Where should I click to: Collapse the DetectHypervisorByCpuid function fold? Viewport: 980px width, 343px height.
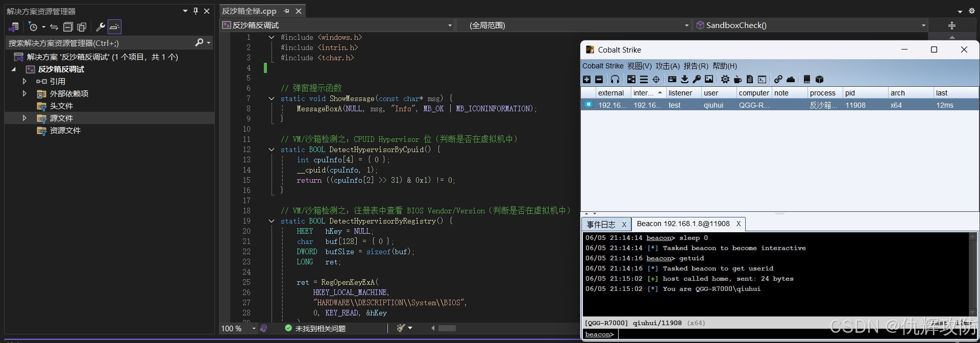(272, 150)
